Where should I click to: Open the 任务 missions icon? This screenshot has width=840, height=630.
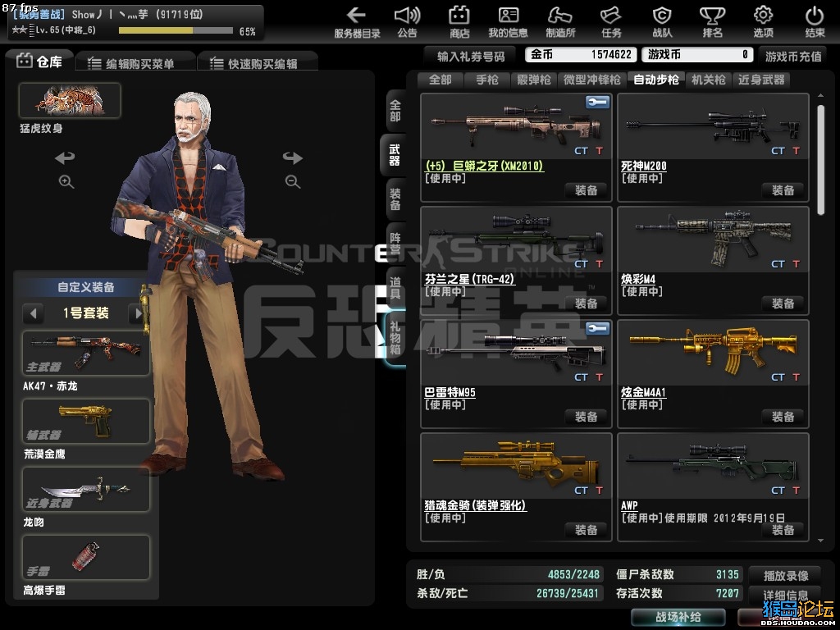pos(610,15)
